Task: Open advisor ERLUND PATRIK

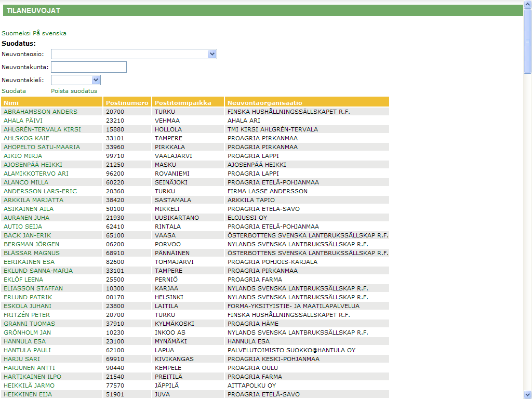Action: coord(28,297)
